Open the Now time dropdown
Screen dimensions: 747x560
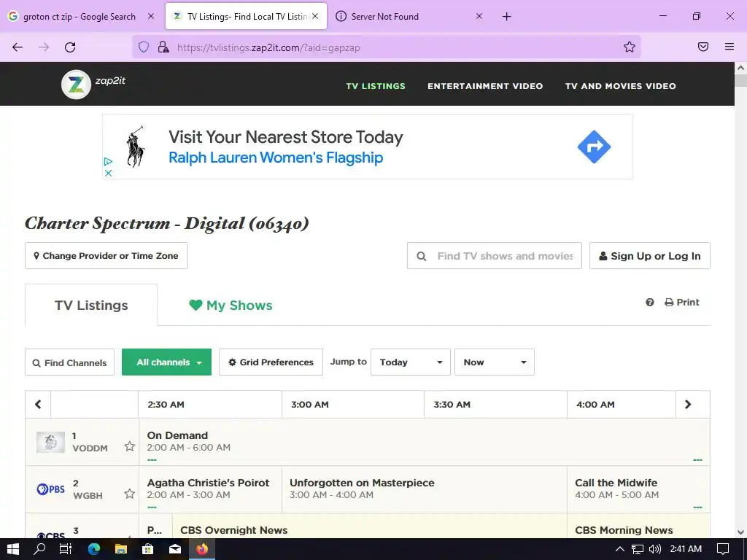tap(495, 362)
